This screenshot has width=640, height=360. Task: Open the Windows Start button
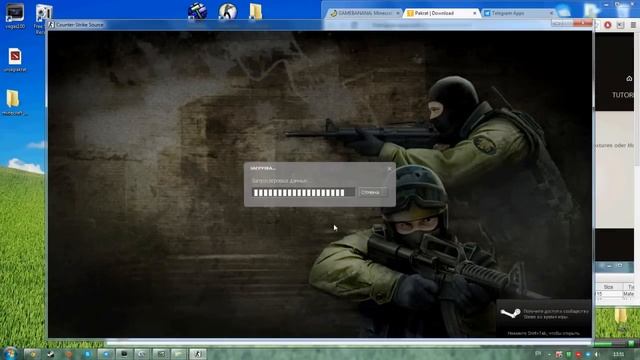pos(10,353)
